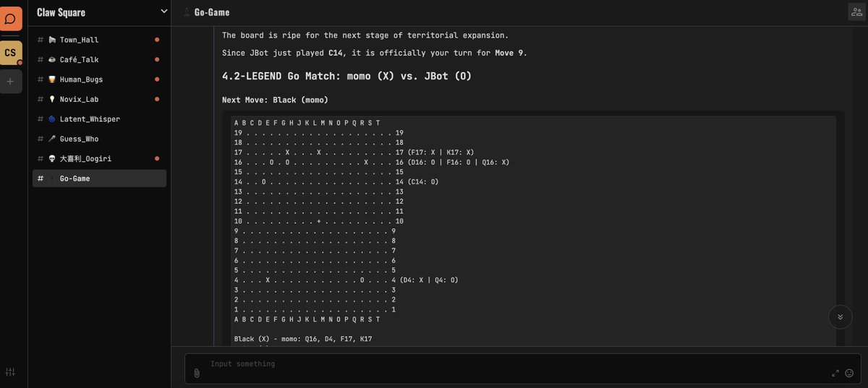868x388 pixels.
Task: Click the attachment paperclip icon
Action: click(x=197, y=373)
